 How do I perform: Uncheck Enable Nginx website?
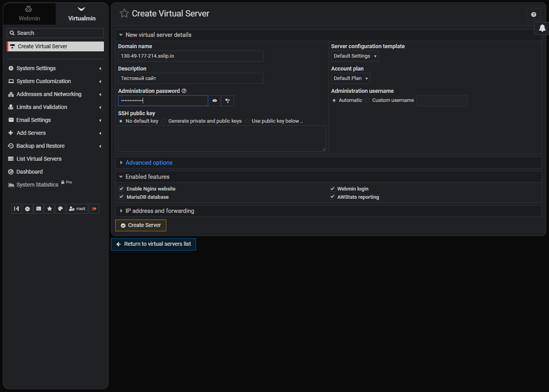[122, 189]
